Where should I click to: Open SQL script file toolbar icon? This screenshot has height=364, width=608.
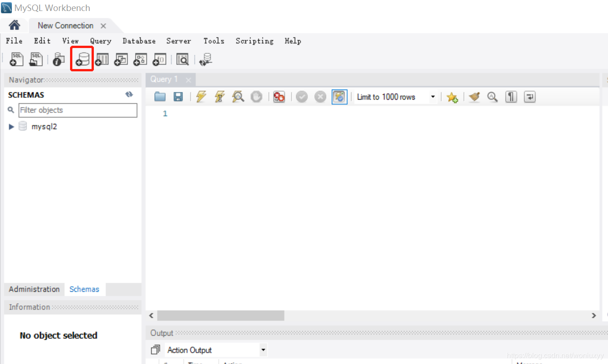[36, 59]
